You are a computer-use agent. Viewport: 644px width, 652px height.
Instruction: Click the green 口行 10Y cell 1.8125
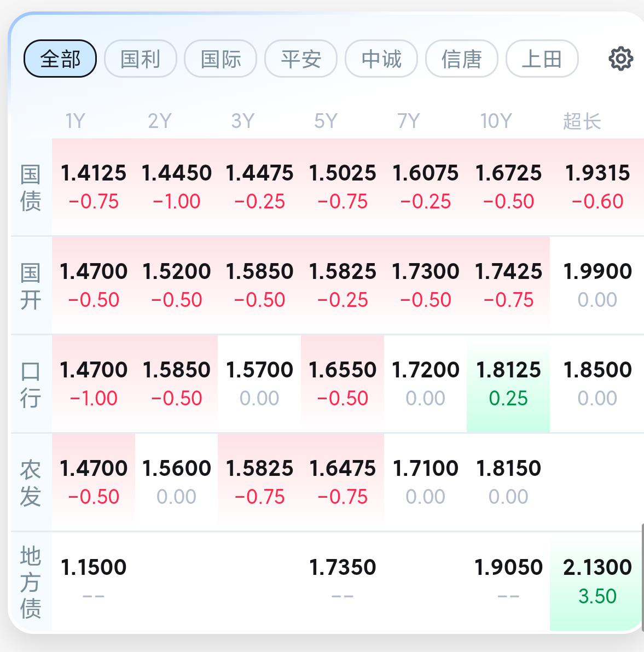[508, 384]
